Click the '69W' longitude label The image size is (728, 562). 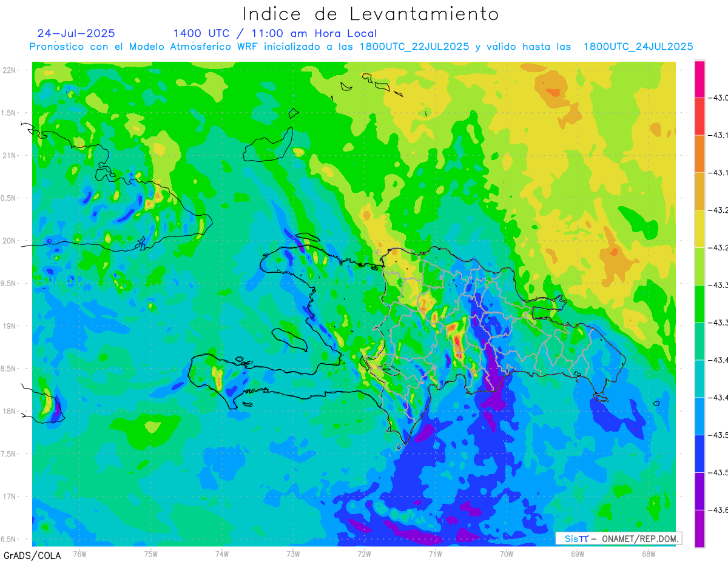pyautogui.click(x=578, y=554)
